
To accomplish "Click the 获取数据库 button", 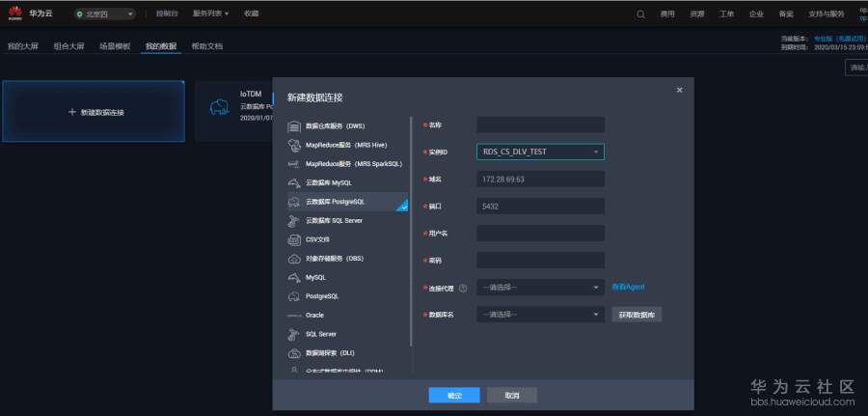I will pos(637,315).
